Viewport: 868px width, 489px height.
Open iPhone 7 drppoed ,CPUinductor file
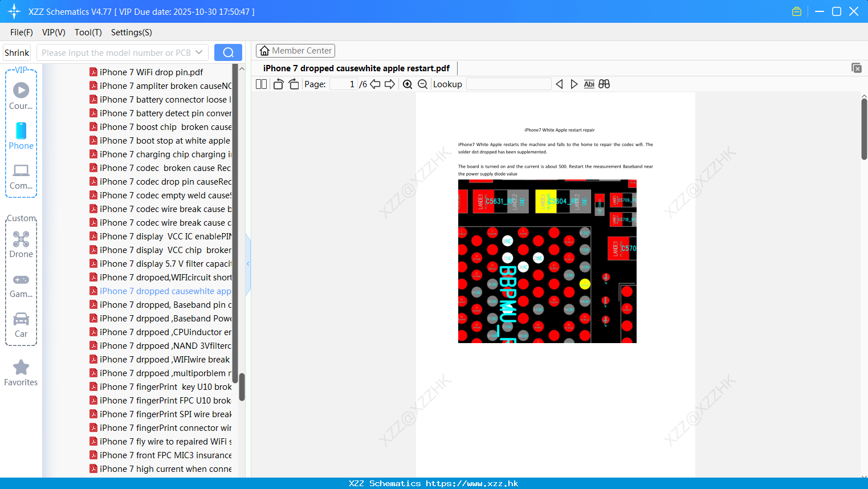161,332
